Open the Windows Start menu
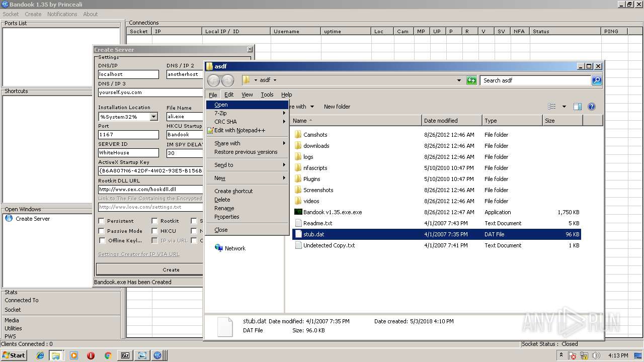This screenshot has width=644, height=362. pos(14,355)
